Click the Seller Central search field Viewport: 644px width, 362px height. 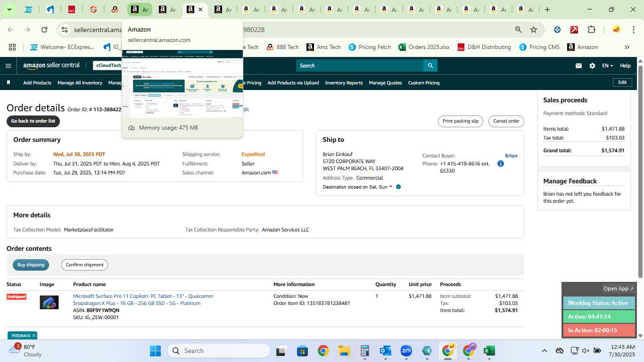coord(360,66)
